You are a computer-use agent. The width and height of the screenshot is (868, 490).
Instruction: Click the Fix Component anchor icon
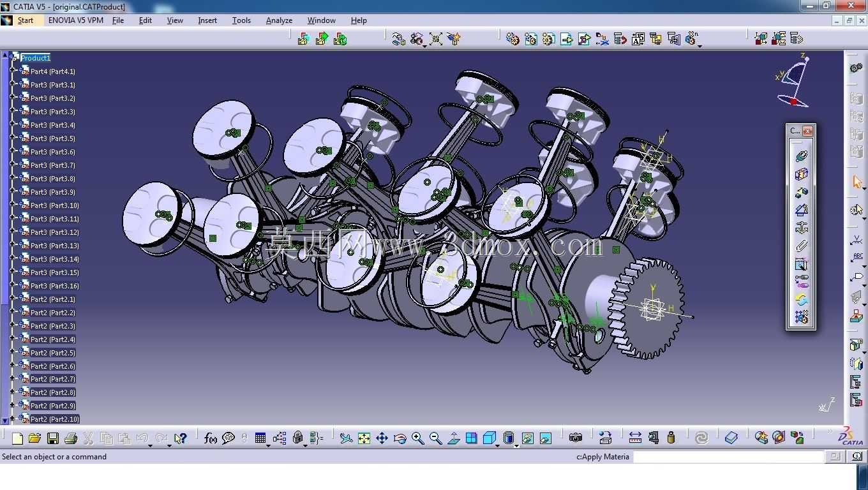point(802,228)
